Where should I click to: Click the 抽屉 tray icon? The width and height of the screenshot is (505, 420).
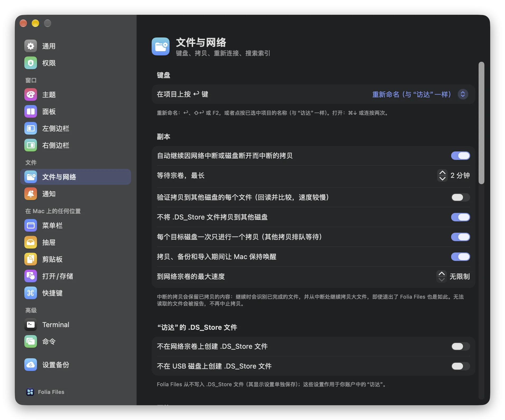pos(31,242)
